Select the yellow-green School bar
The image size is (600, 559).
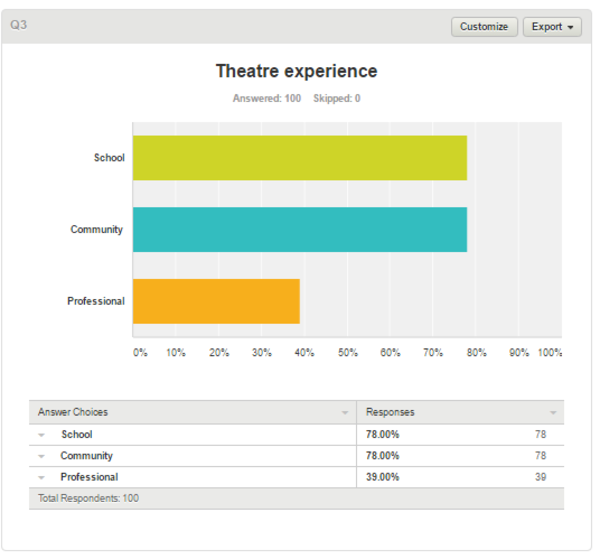pos(300,158)
